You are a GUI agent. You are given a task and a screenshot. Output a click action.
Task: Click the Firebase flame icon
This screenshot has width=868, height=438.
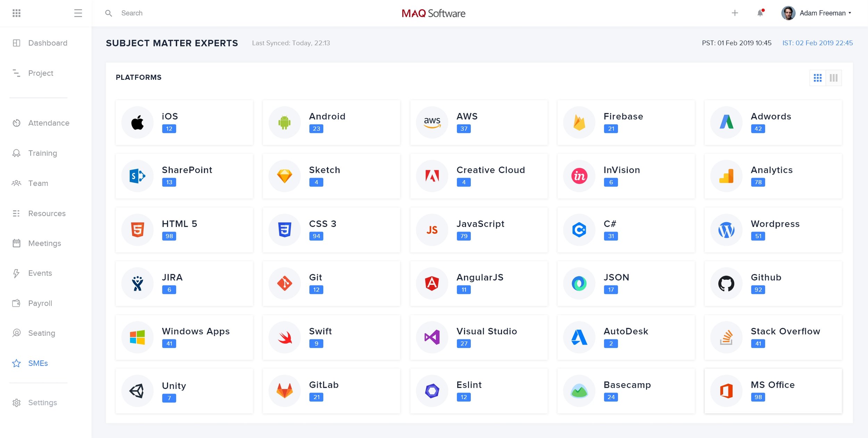[x=579, y=123]
